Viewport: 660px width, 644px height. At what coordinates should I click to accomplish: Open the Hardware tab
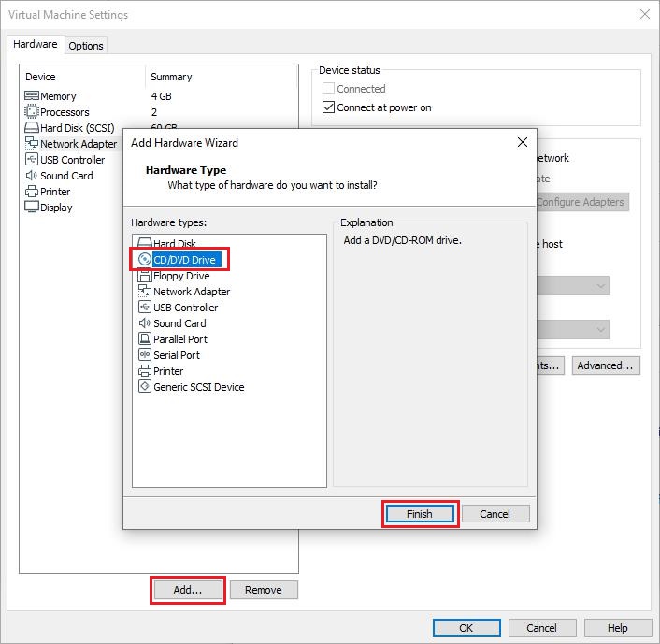(36, 44)
